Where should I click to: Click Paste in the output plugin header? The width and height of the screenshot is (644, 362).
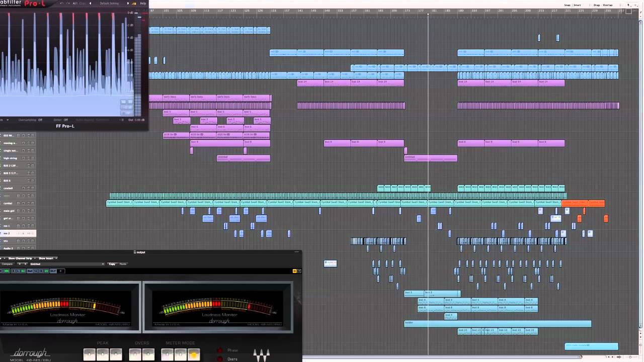click(123, 264)
